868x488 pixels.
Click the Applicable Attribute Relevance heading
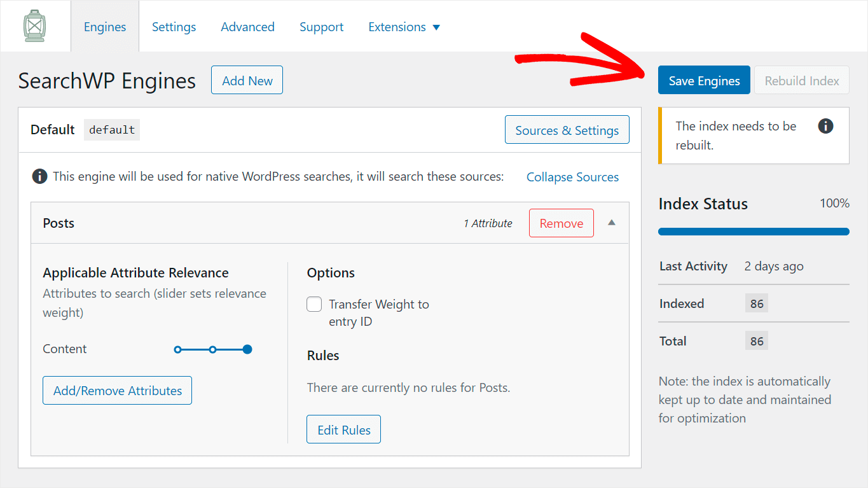[x=135, y=272]
